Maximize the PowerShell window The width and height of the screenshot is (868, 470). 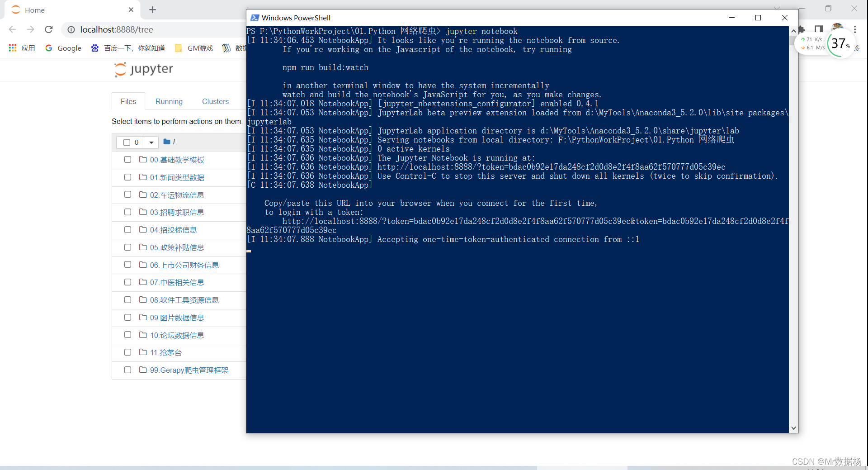click(758, 18)
